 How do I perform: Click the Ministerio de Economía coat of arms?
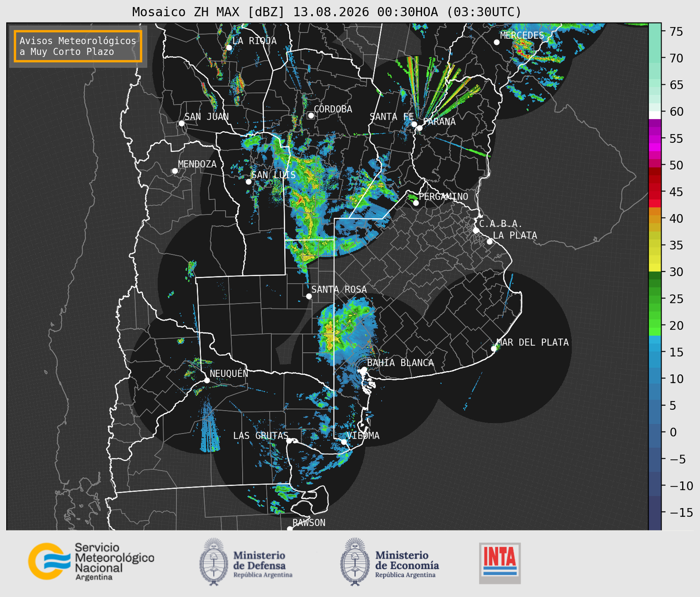pyautogui.click(x=355, y=562)
